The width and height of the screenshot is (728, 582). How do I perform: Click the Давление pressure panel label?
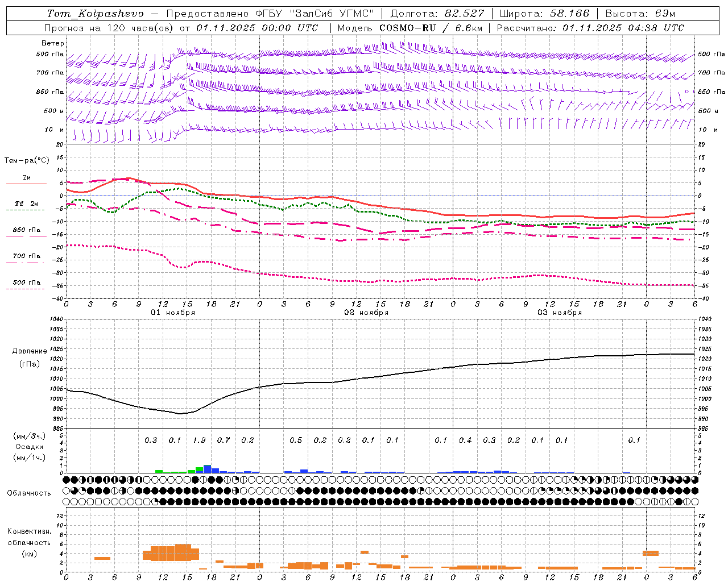coord(30,351)
